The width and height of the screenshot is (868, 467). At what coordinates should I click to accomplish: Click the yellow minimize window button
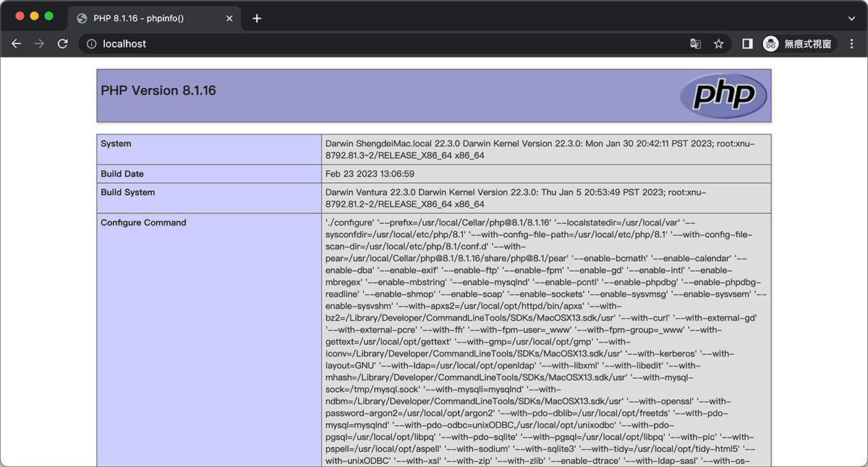tap(34, 16)
